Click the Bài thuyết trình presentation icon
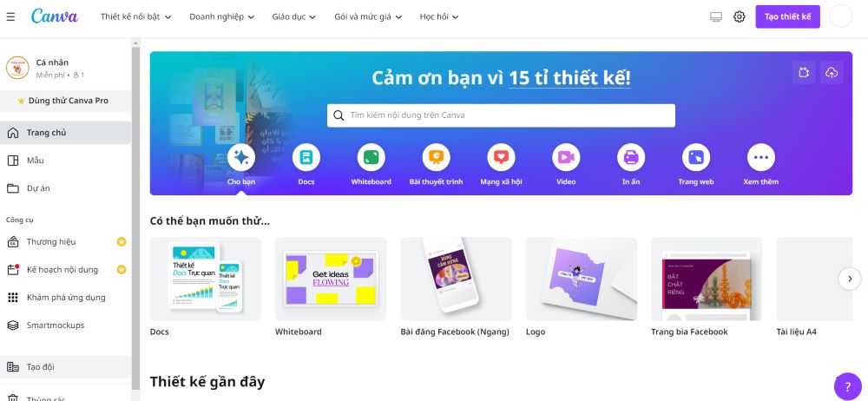Image resolution: width=868 pixels, height=401 pixels. [x=437, y=158]
